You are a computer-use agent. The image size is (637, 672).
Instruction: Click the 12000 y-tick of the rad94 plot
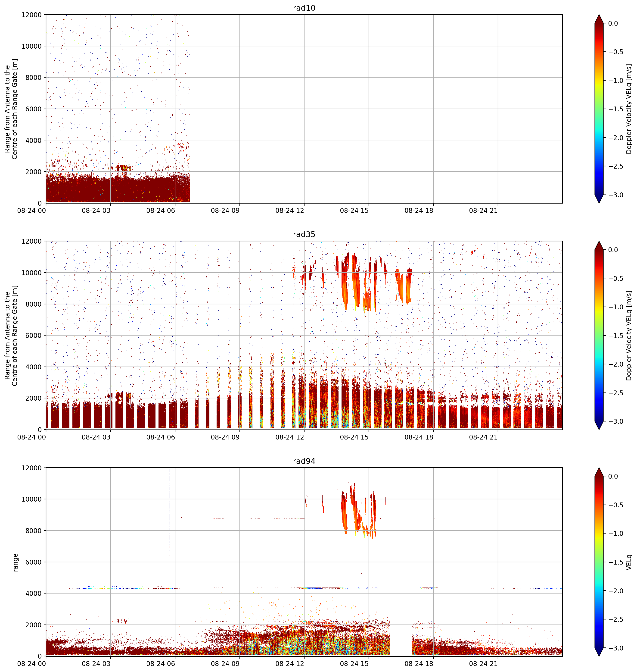coord(31,468)
